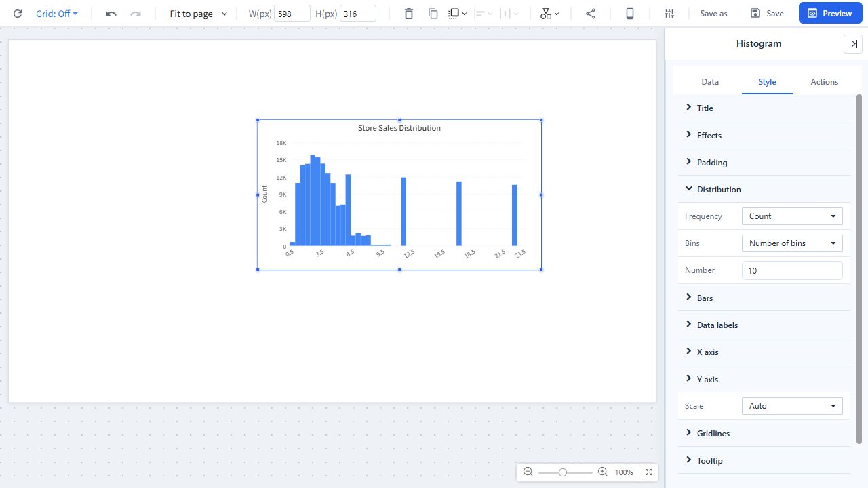Open the Frequency Count dropdown
This screenshot has width=868, height=488.
[792, 216]
